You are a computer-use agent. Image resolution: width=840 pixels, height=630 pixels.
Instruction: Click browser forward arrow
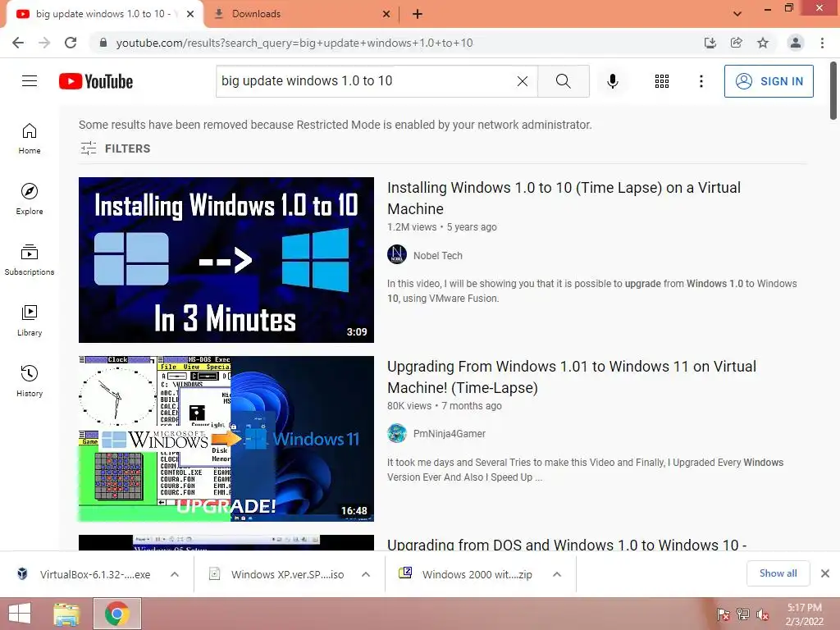pyautogui.click(x=44, y=43)
